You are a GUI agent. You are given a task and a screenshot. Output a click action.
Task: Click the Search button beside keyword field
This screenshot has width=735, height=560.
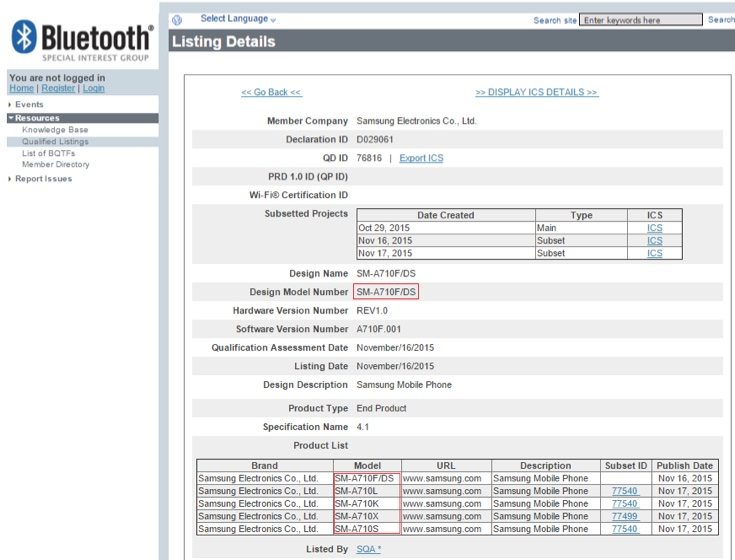[x=721, y=20]
